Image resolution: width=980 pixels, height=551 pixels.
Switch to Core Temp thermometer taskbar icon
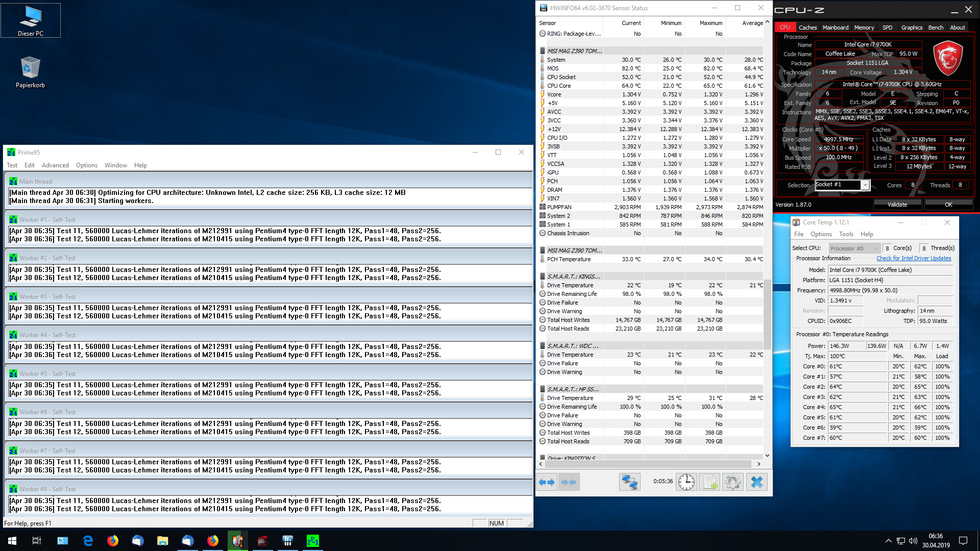point(237,541)
